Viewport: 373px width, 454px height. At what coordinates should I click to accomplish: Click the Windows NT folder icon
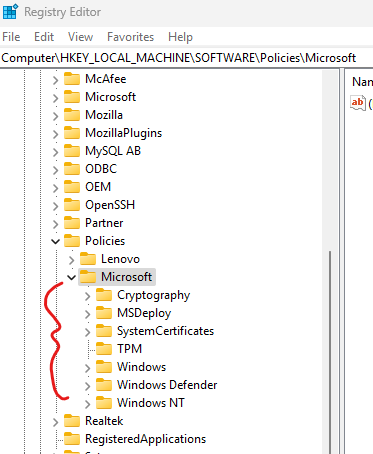coord(104,403)
